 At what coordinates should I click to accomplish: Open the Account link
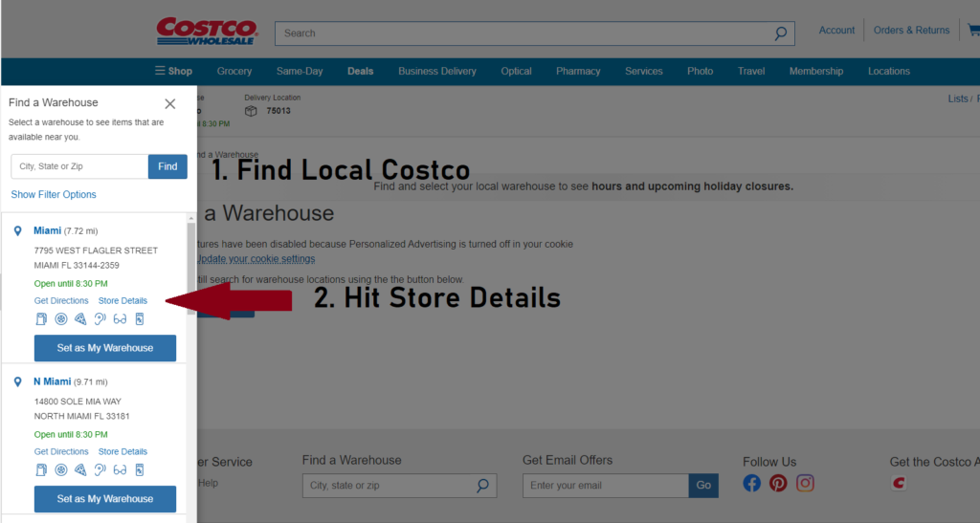click(836, 30)
